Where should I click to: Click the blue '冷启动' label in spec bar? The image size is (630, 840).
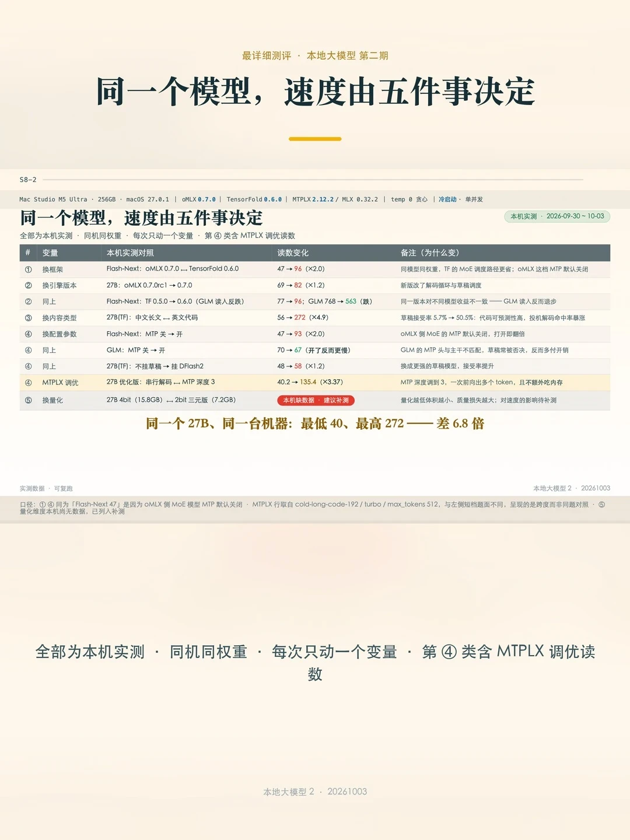[x=447, y=199]
